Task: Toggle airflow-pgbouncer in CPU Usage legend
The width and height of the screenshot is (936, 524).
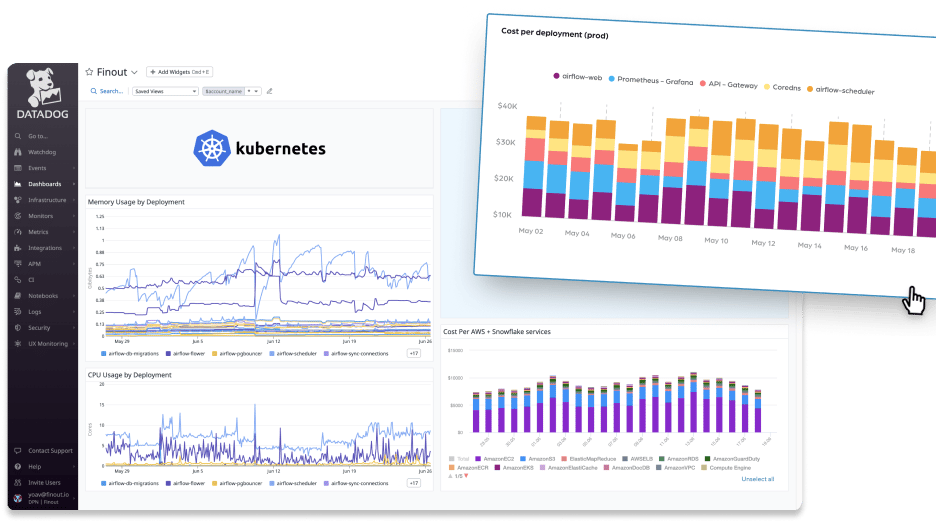Action: [238, 483]
